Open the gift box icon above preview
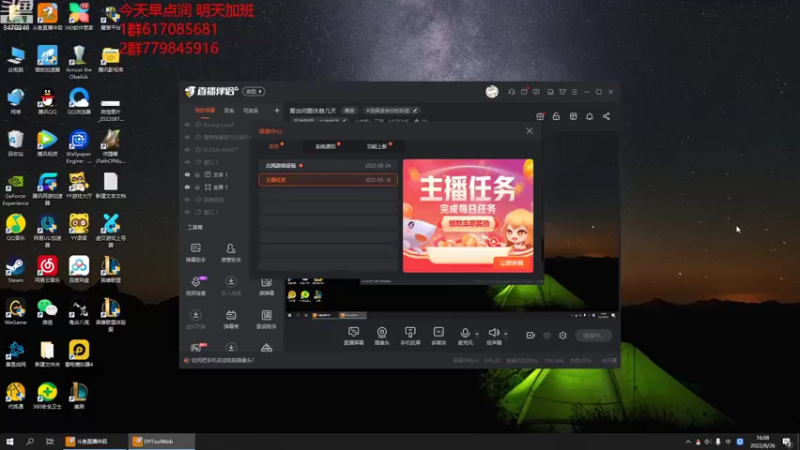This screenshot has width=800, height=450. (x=540, y=116)
